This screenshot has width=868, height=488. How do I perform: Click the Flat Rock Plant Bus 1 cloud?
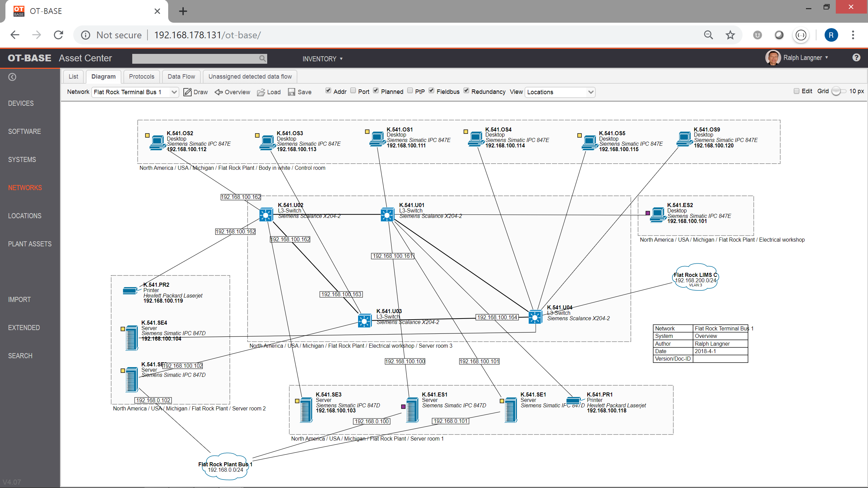(225, 467)
